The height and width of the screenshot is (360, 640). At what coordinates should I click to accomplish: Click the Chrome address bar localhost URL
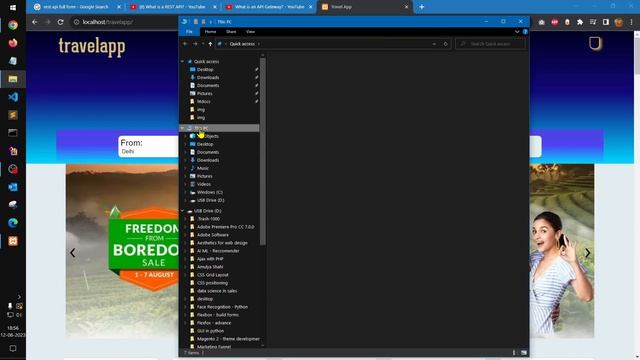coord(108,22)
